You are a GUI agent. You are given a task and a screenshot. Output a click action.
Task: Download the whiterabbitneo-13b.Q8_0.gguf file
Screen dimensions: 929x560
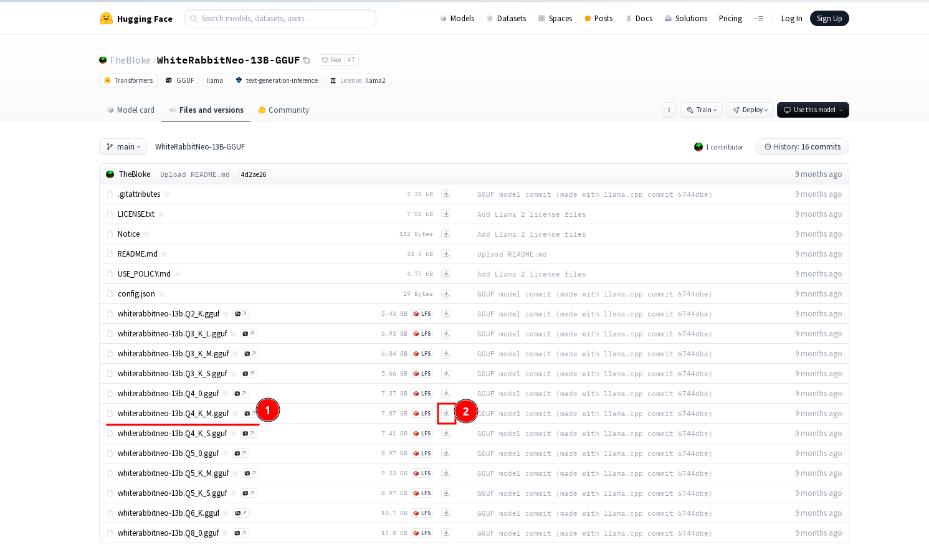446,533
